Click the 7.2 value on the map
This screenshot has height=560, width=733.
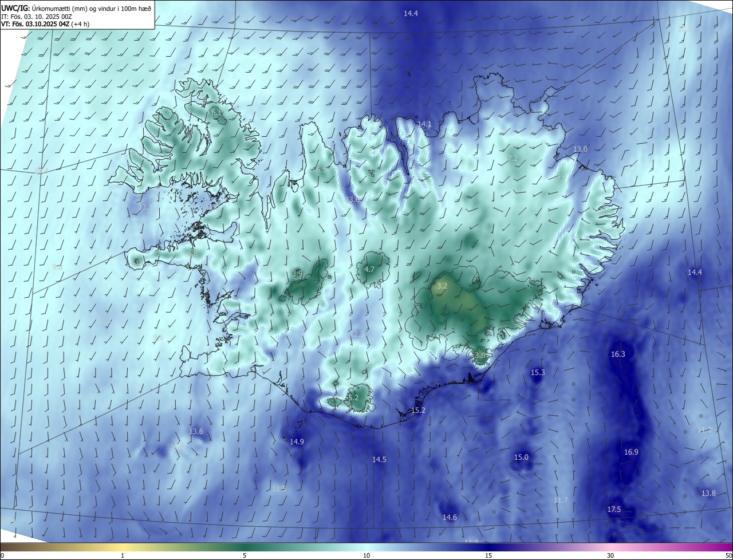coord(513,158)
